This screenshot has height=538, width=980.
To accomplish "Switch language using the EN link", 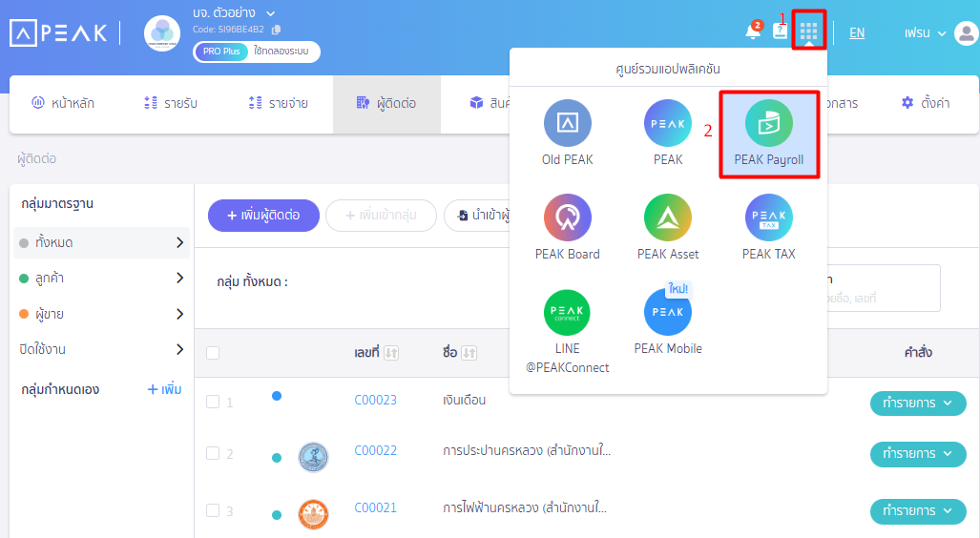I will click(x=857, y=32).
